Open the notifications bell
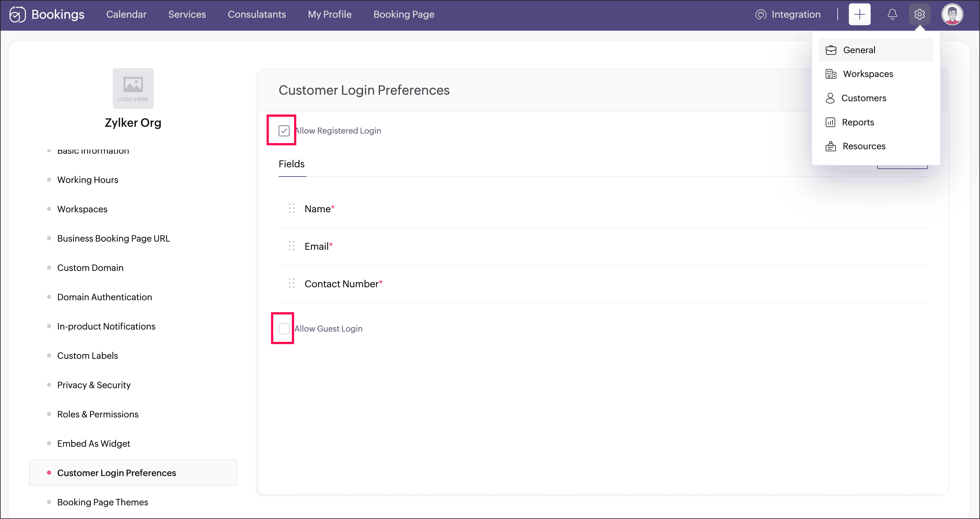Screen dimensions: 980x519 coord(892,14)
